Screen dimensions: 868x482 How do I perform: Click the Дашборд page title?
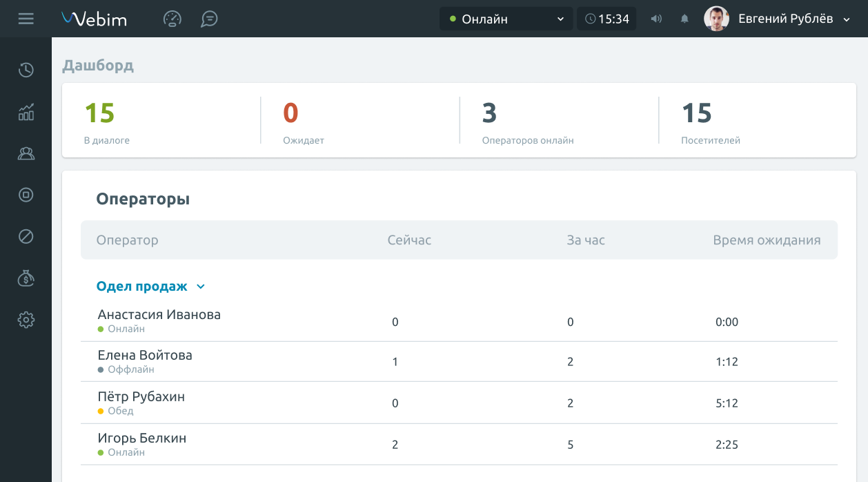98,66
